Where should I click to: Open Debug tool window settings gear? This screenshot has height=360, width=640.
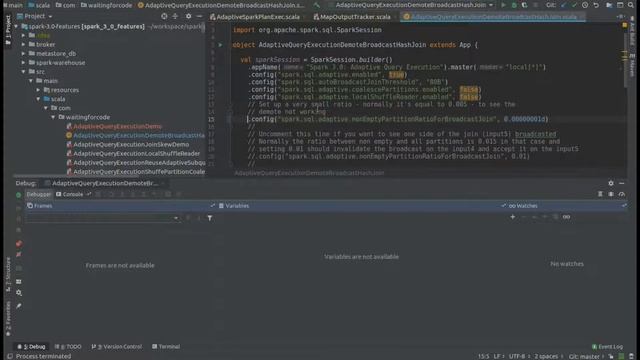point(611,183)
